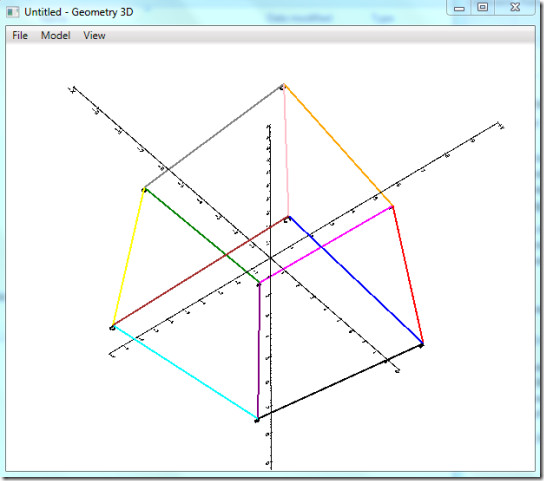The height and width of the screenshot is (481, 544).
Task: Select the red edge of the cube
Action: click(408, 275)
